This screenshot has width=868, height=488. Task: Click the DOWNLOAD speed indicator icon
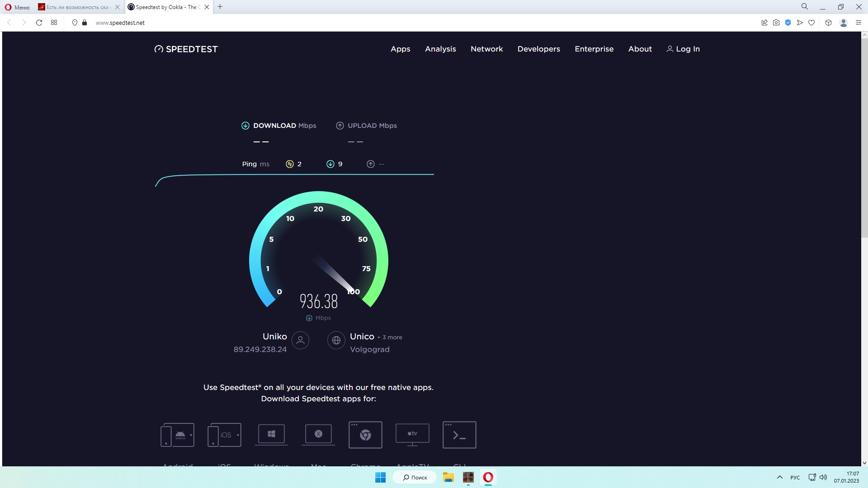[x=245, y=125]
